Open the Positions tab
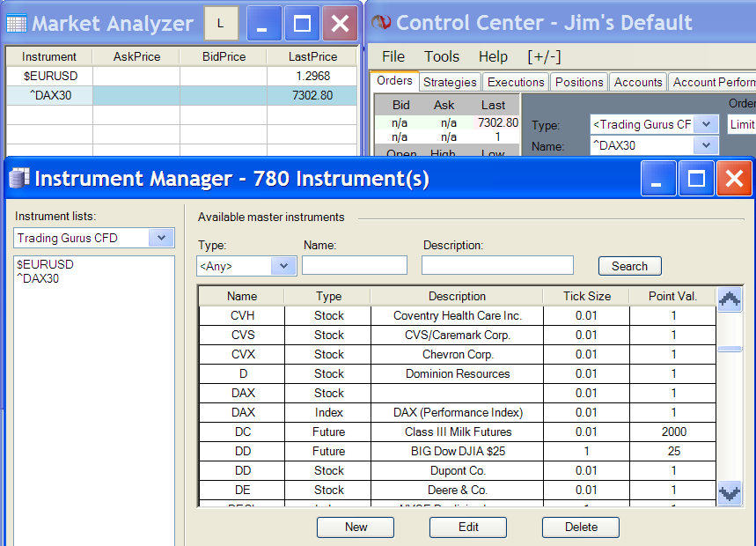This screenshot has height=546, width=756. click(579, 82)
